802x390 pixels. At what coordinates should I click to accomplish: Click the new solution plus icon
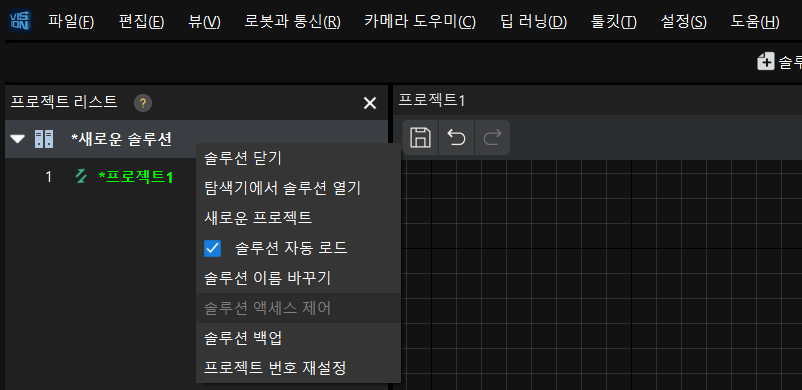(766, 61)
